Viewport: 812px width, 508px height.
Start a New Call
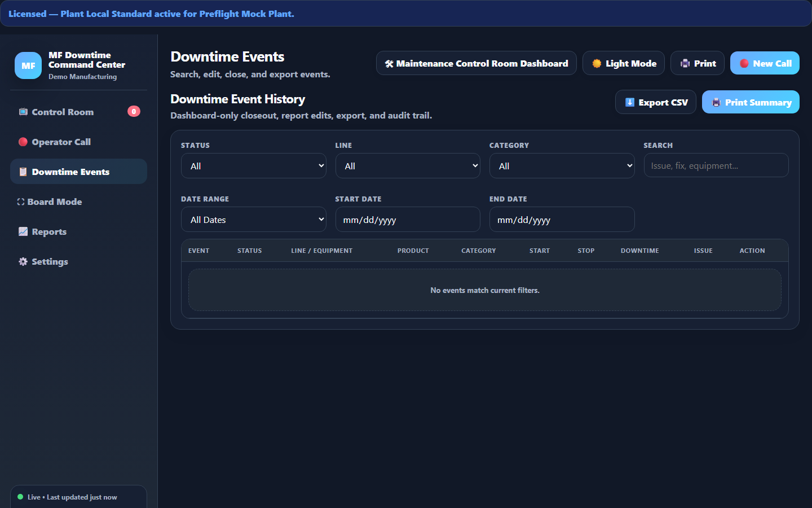click(765, 63)
